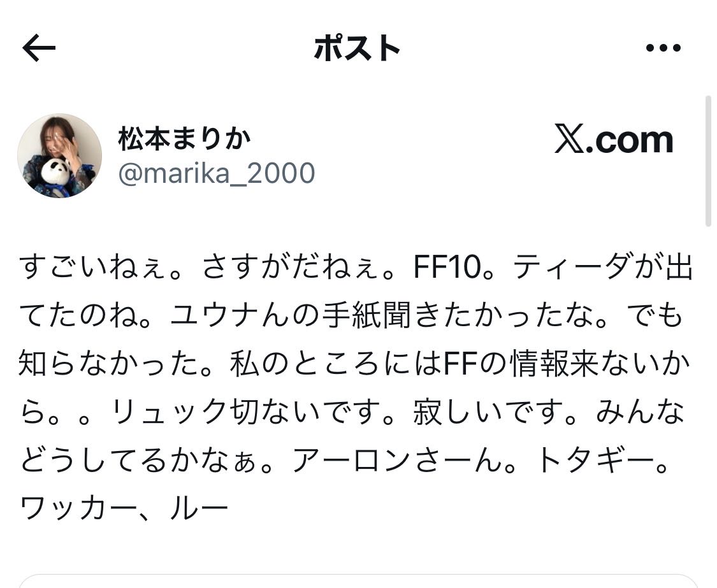Click the embedded card border below the post
717x588 pixels.
pyautogui.click(x=358, y=581)
